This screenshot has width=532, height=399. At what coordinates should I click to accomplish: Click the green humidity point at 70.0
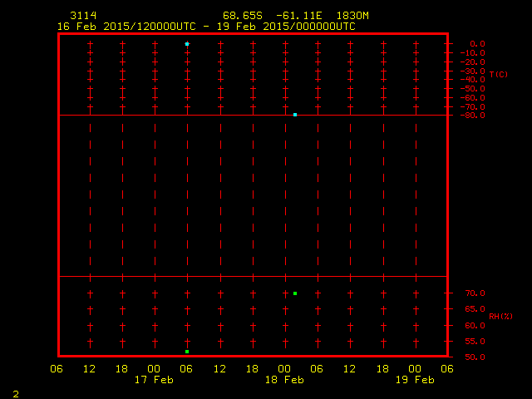point(295,293)
